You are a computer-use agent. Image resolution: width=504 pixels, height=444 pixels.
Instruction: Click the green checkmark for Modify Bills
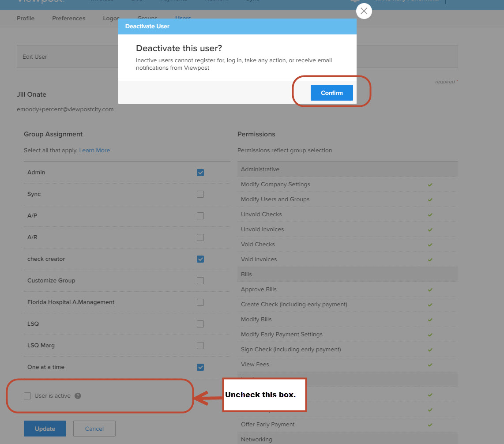pos(430,320)
